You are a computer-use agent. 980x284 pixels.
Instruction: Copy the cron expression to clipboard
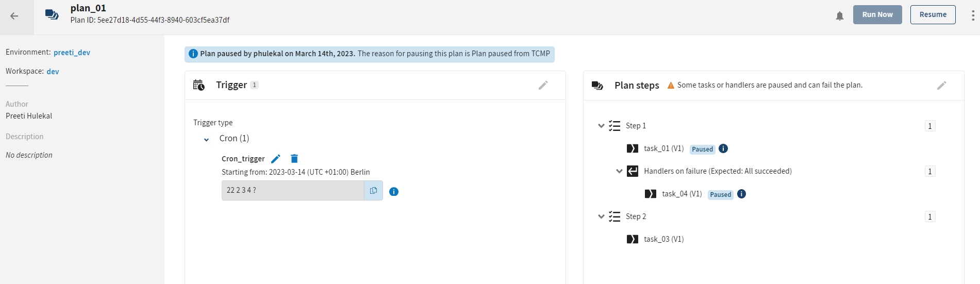pos(373,191)
